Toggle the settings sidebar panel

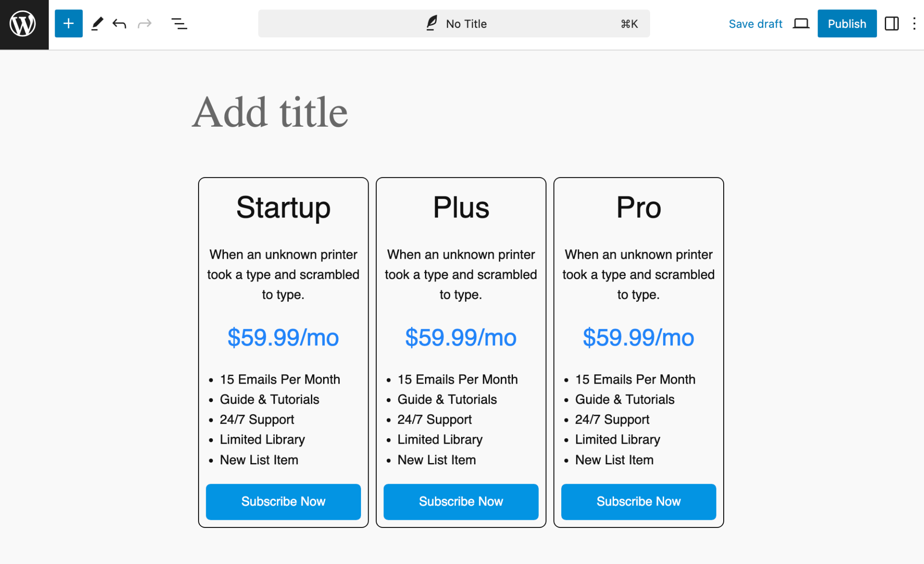tap(892, 23)
